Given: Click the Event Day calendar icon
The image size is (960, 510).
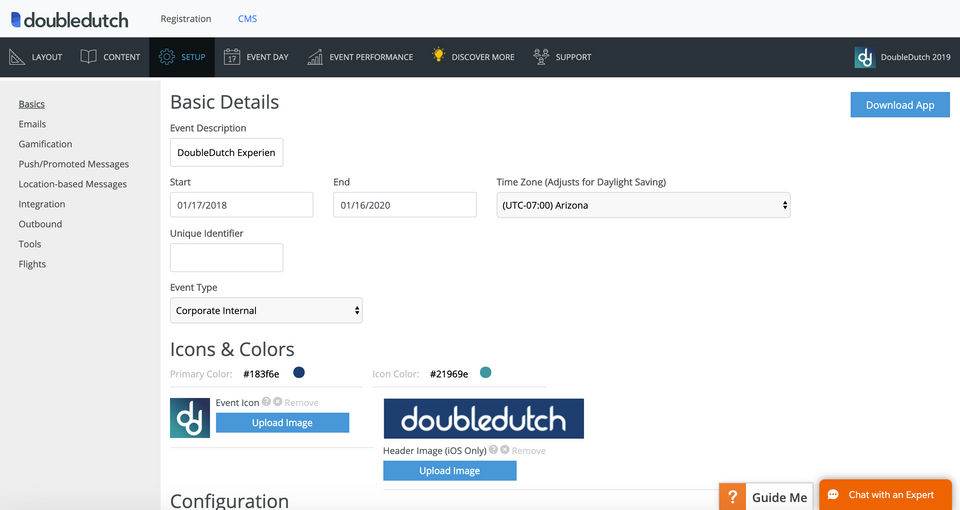Looking at the screenshot, I should point(231,57).
